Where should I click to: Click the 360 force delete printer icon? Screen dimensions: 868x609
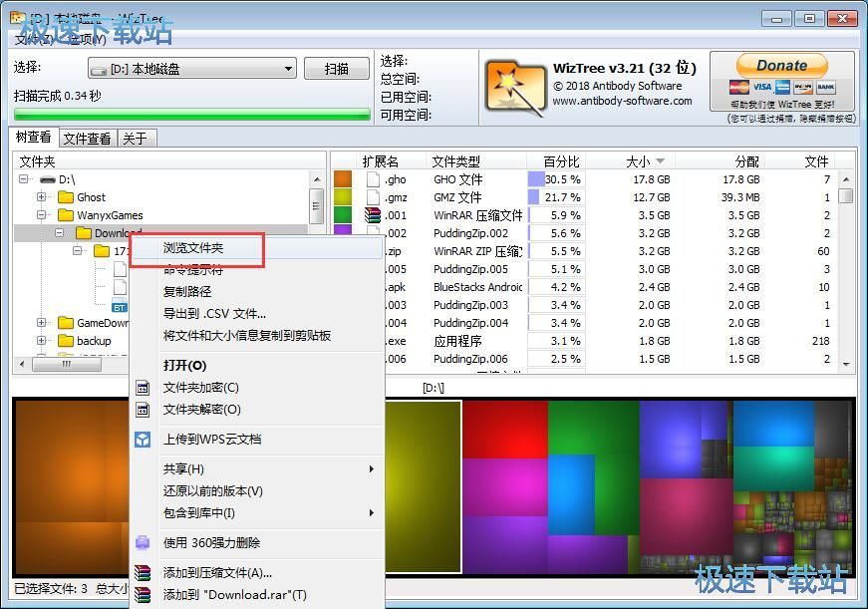coord(143,543)
